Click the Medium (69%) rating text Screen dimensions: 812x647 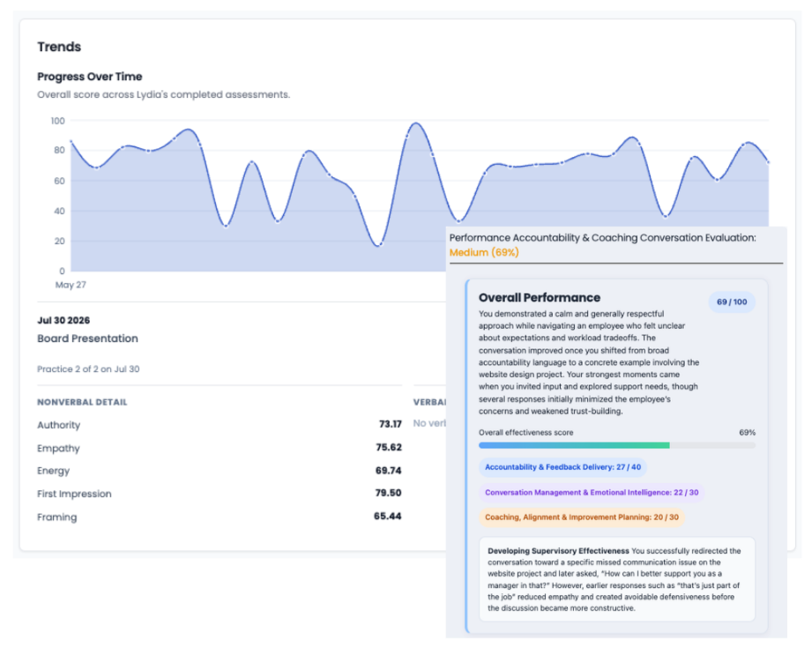point(484,253)
